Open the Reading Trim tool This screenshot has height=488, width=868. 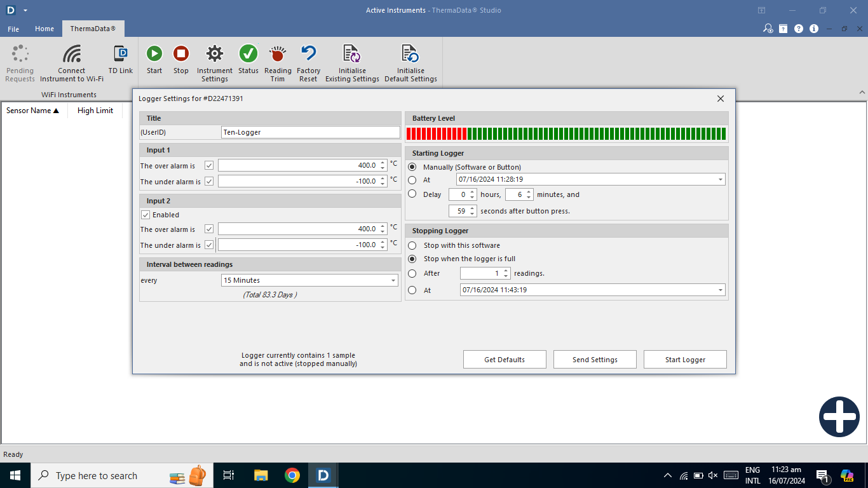(278, 54)
